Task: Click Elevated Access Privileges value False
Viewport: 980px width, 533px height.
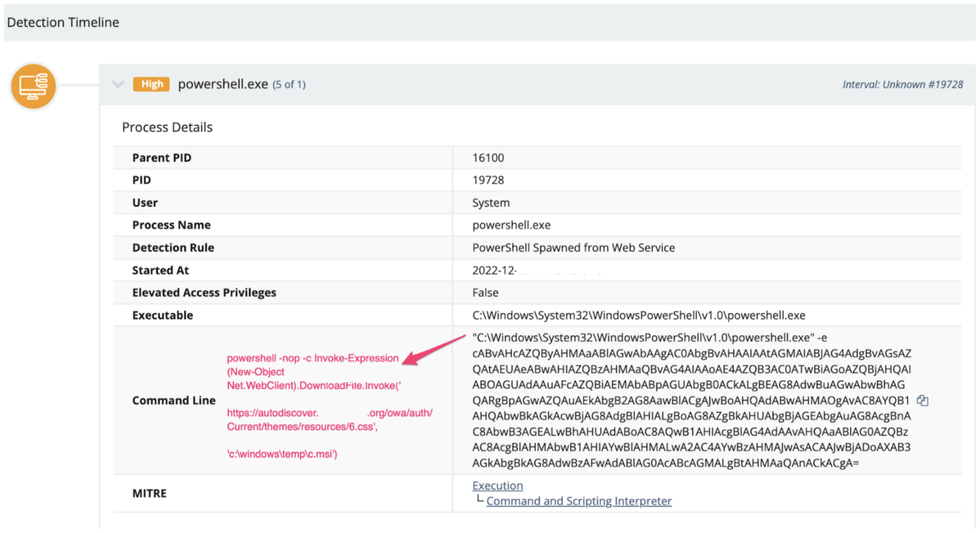Action: pos(486,293)
